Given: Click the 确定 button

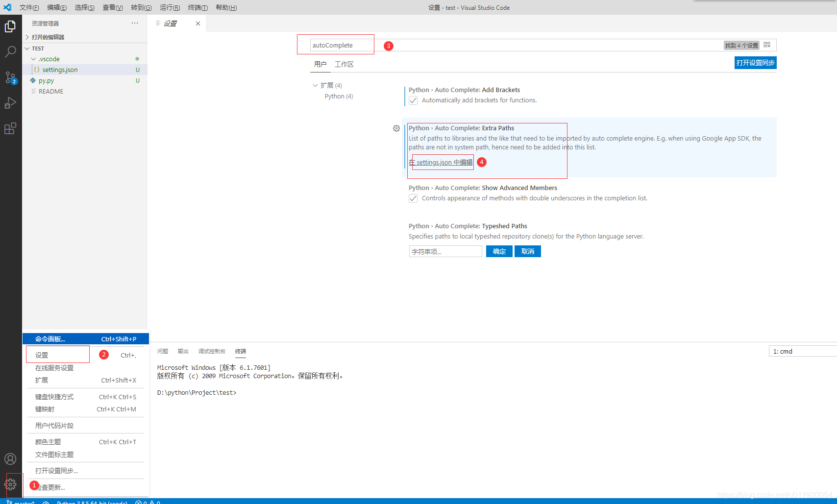Looking at the screenshot, I should (x=499, y=251).
